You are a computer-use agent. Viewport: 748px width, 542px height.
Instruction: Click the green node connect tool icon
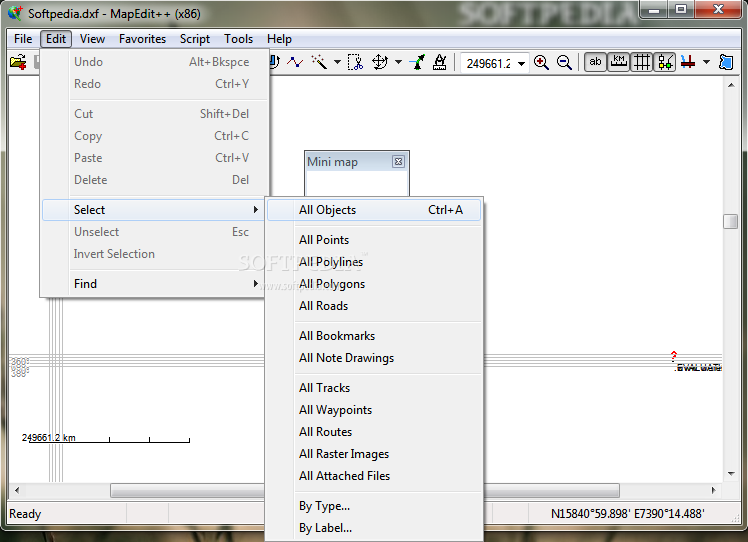tap(417, 62)
